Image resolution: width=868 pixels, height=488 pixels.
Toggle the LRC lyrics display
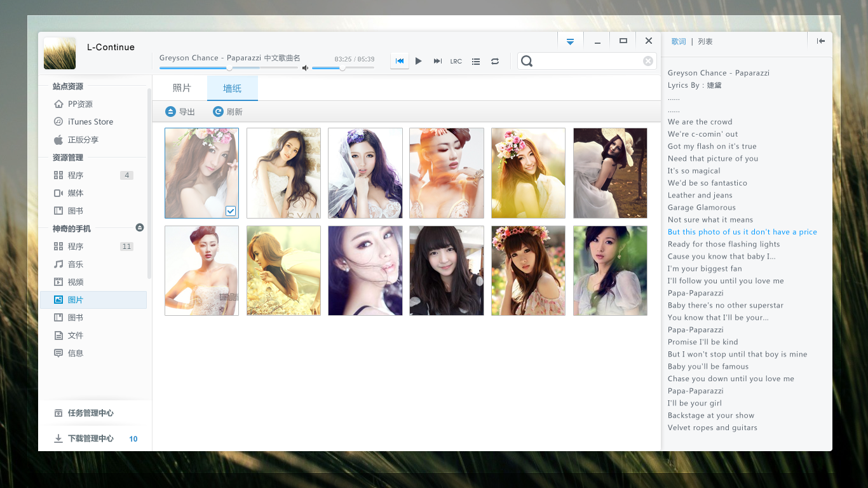pyautogui.click(x=456, y=62)
